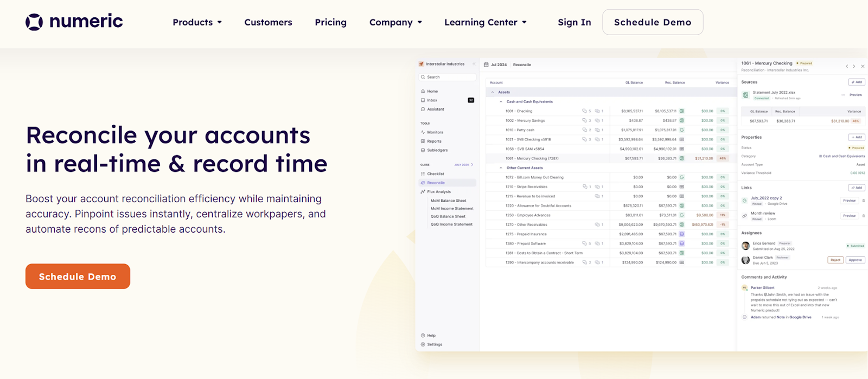Go to the Pricing page
Viewport: 868px width, 379px height.
coord(330,22)
